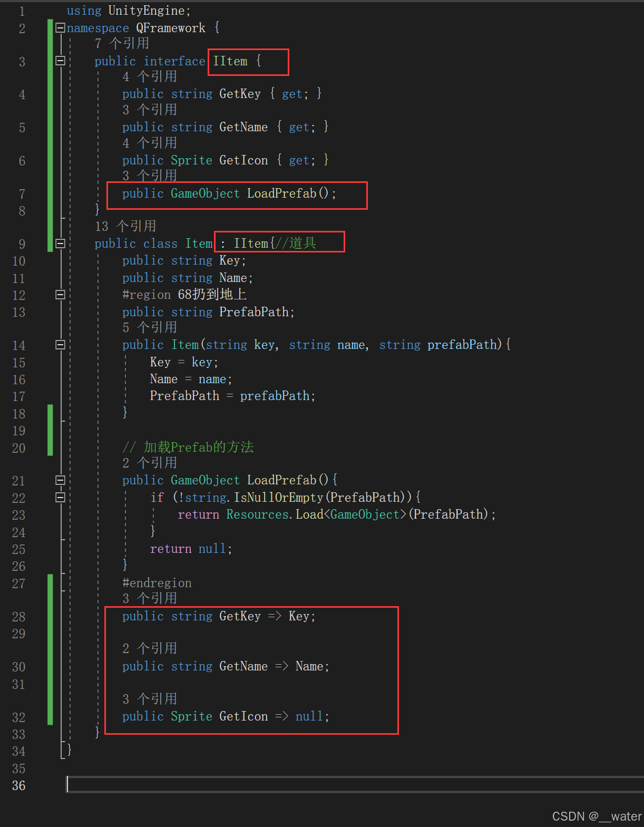This screenshot has width=644, height=827.
Task: Click line number 21 in the gutter
Action: [x=18, y=481]
